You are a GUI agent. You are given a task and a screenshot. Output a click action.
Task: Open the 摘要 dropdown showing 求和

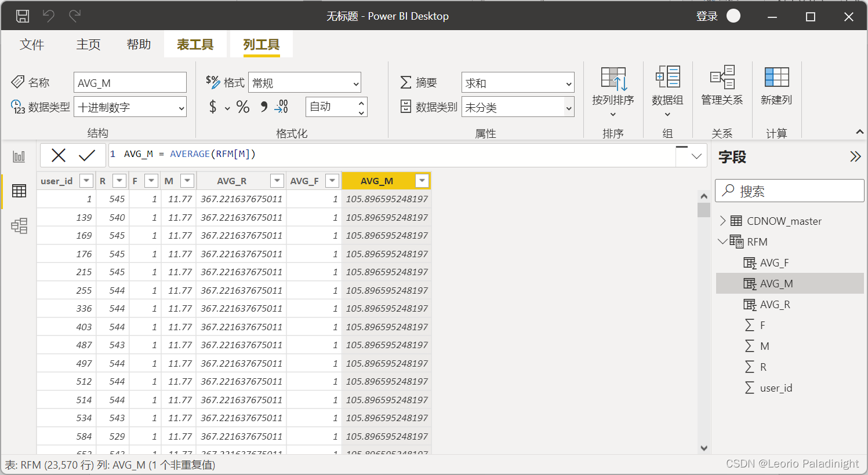point(518,83)
